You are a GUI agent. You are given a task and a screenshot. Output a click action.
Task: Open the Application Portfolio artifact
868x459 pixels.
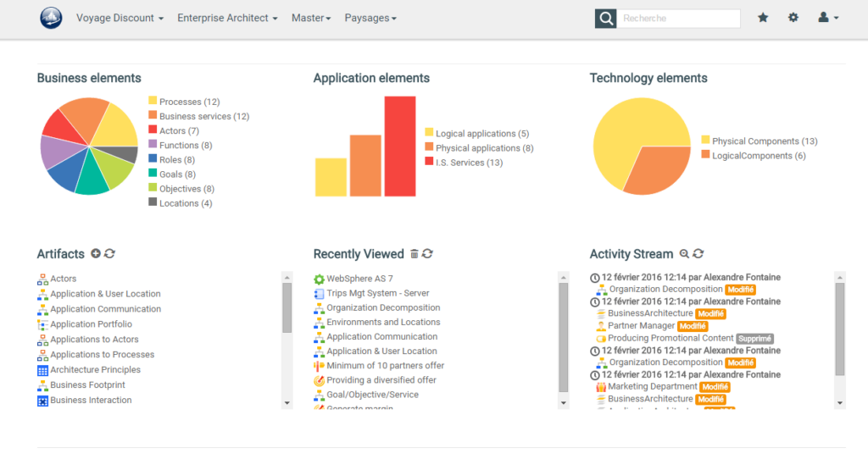point(91,324)
